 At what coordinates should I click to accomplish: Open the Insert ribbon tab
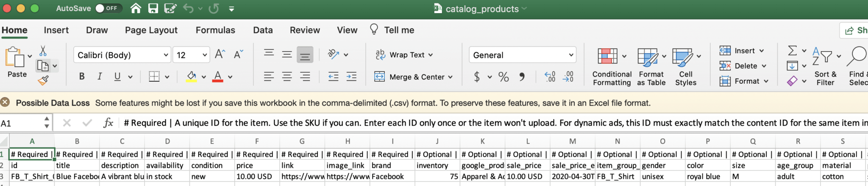click(56, 30)
